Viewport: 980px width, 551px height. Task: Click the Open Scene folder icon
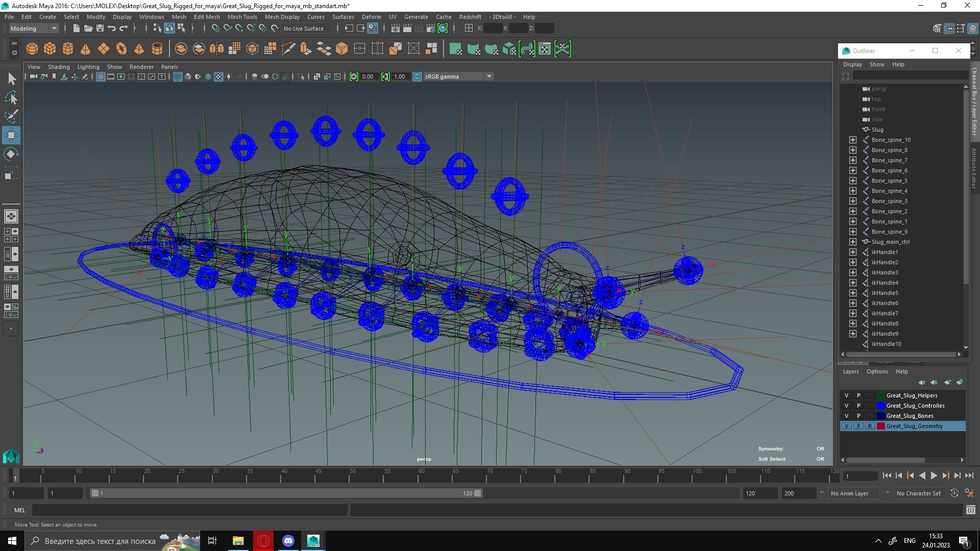pos(88,28)
